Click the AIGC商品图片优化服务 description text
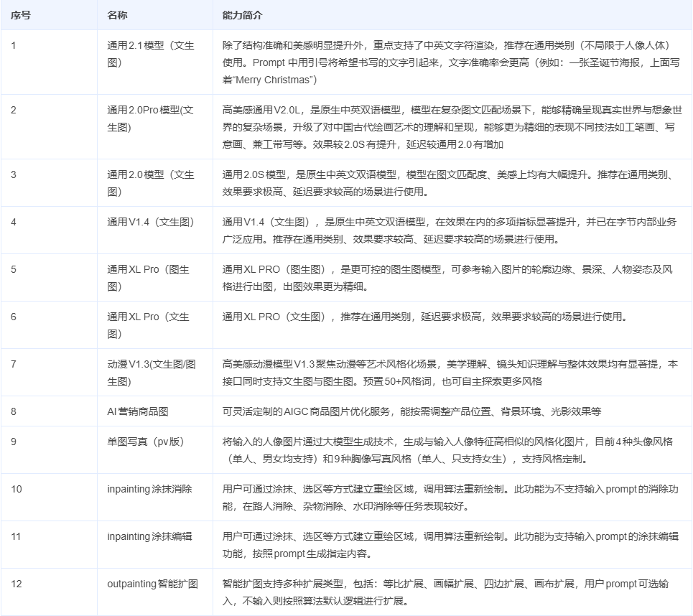693x616 pixels. pos(412,411)
